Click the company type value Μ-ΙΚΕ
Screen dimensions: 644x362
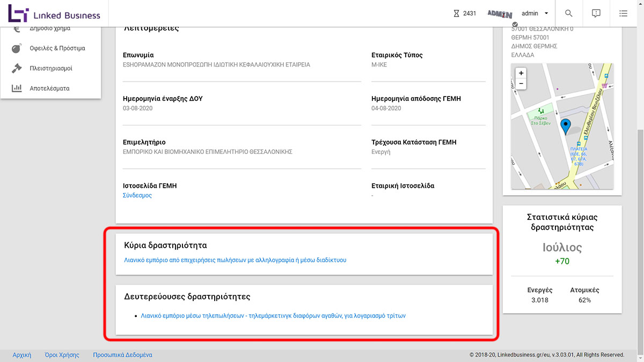[x=379, y=64]
